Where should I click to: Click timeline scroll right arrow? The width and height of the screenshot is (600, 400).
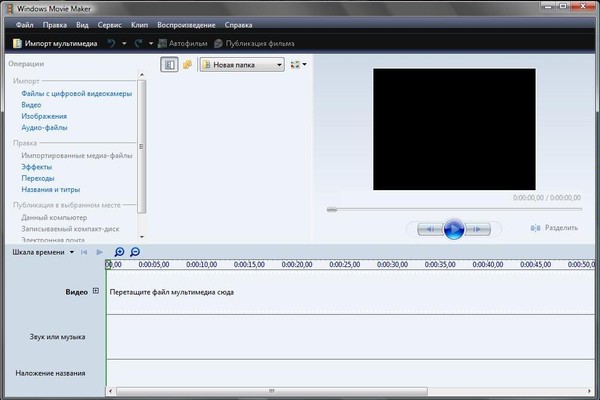click(x=589, y=391)
